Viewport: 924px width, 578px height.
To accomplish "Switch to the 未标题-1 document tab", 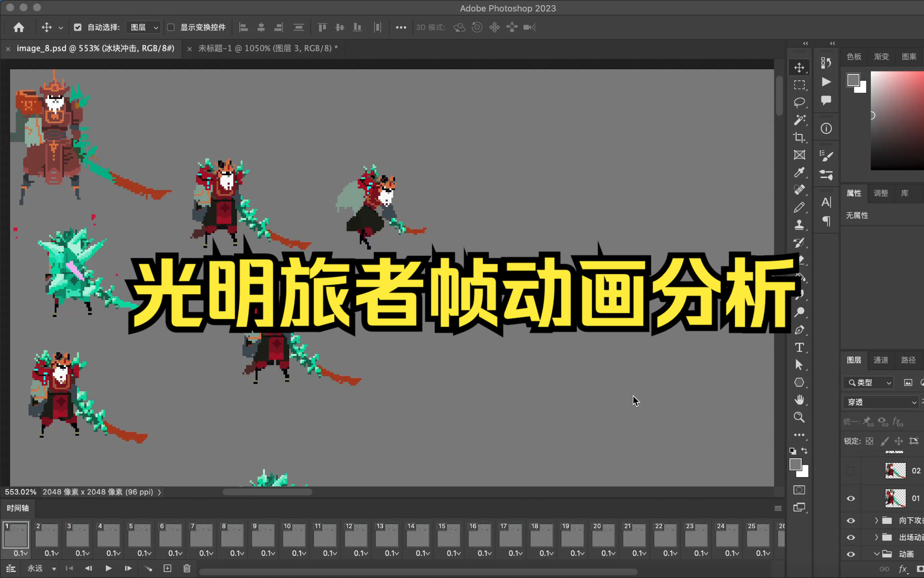I will point(268,48).
